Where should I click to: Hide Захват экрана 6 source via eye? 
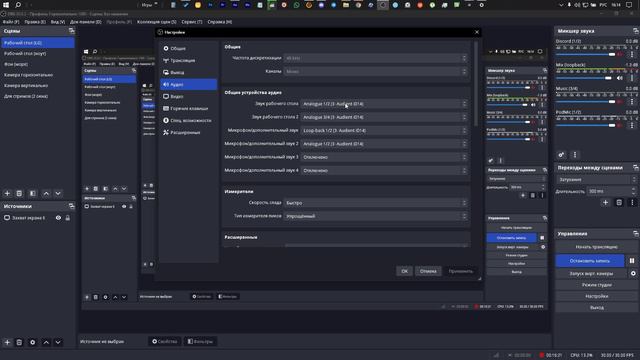58,218
